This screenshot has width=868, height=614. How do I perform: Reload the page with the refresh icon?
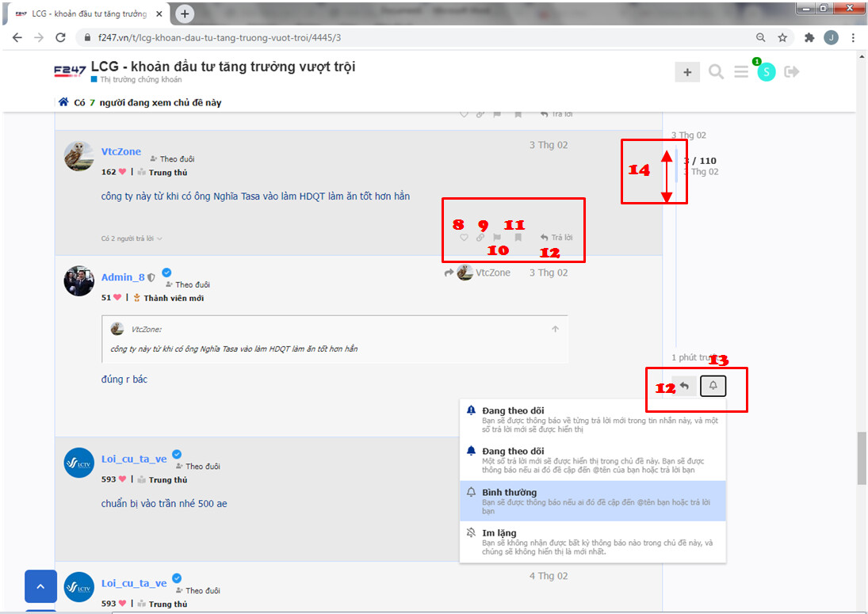(60, 37)
